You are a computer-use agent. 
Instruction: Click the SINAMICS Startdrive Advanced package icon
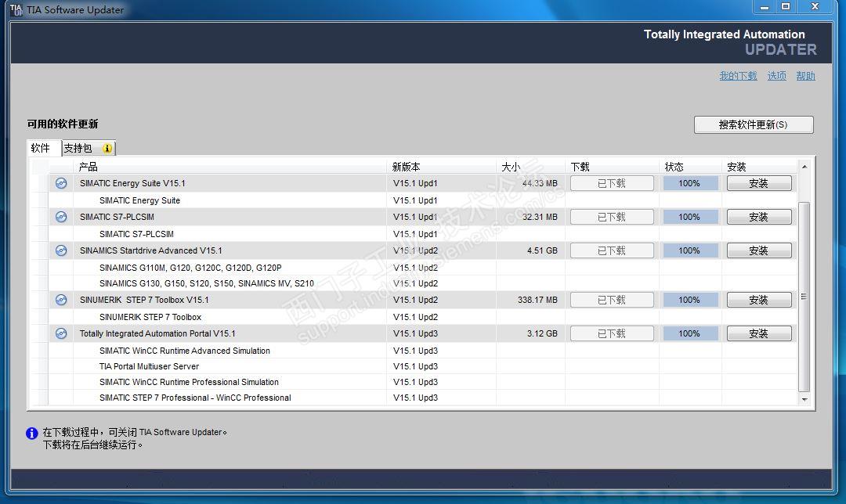(x=61, y=250)
